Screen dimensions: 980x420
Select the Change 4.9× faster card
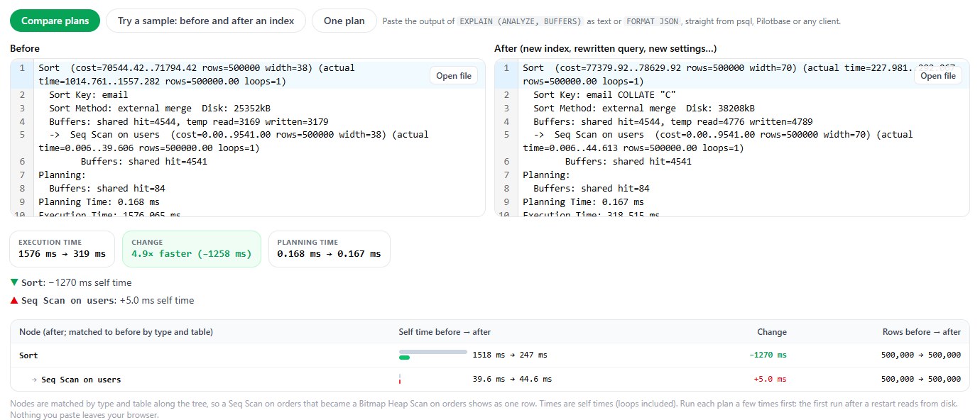point(192,249)
